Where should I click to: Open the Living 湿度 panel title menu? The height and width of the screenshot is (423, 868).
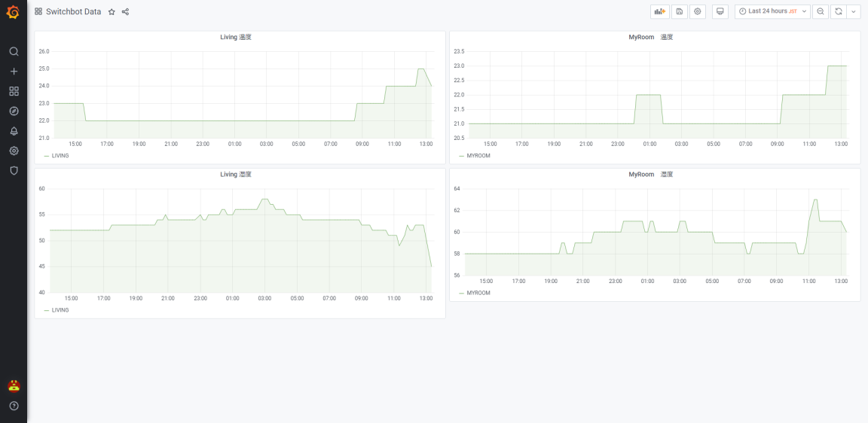click(236, 174)
